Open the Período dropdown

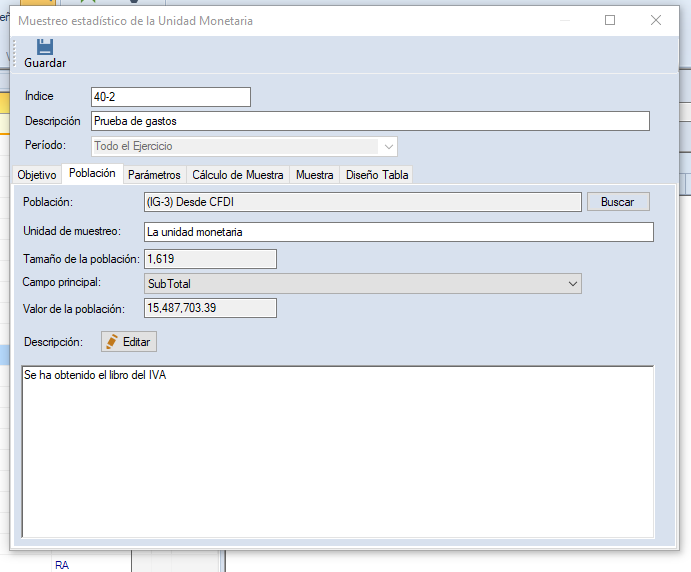(x=388, y=146)
